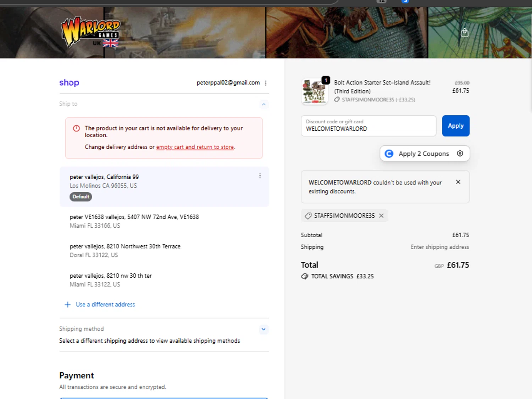Open options for California 99 default address
Viewport: 532px width, 399px height.
(260, 176)
